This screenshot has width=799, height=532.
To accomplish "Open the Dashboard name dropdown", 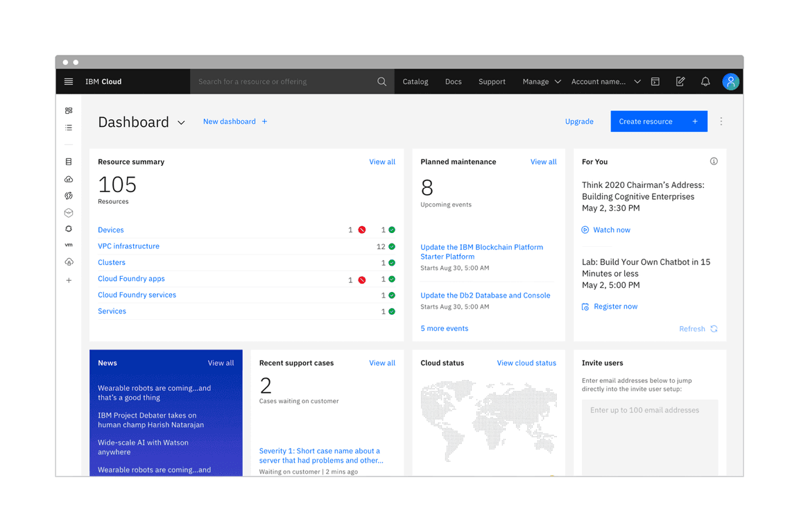I will [x=181, y=122].
